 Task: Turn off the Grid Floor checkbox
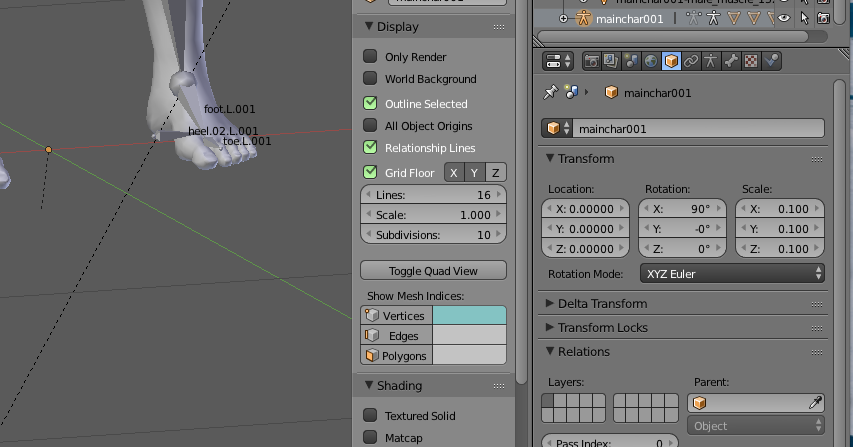click(x=370, y=172)
